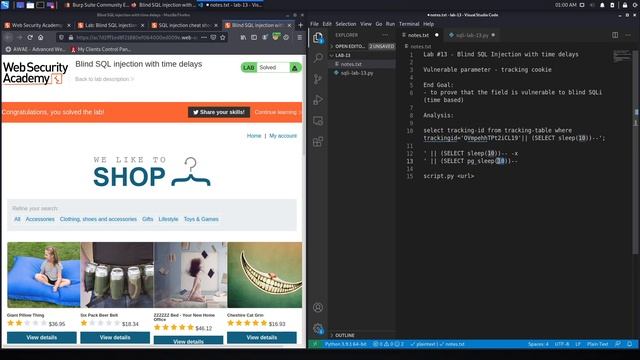Open the Run menu in VS Code
This screenshot has height=360, width=640.
[x=390, y=24]
